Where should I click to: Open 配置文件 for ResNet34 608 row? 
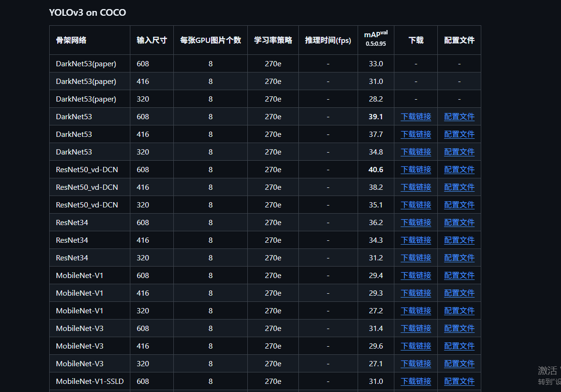[459, 223]
